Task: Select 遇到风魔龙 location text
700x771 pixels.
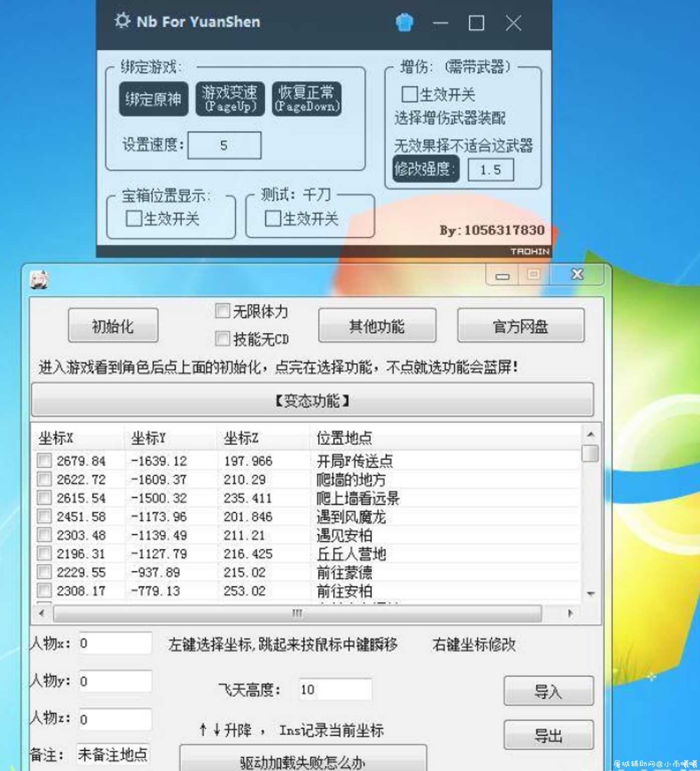Action: coord(351,517)
